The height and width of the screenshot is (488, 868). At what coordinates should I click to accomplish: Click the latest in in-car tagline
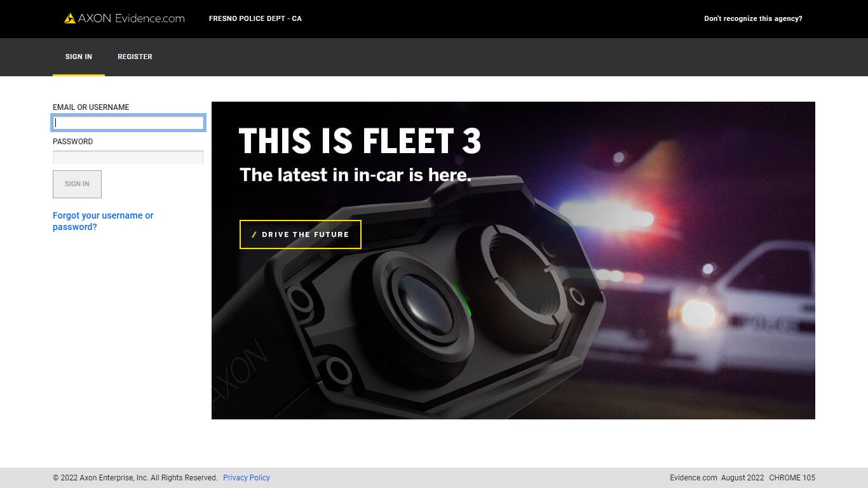[355, 175]
